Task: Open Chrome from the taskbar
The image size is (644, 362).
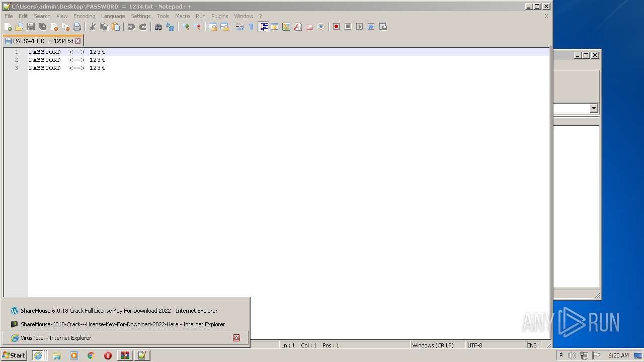Action: click(91, 355)
